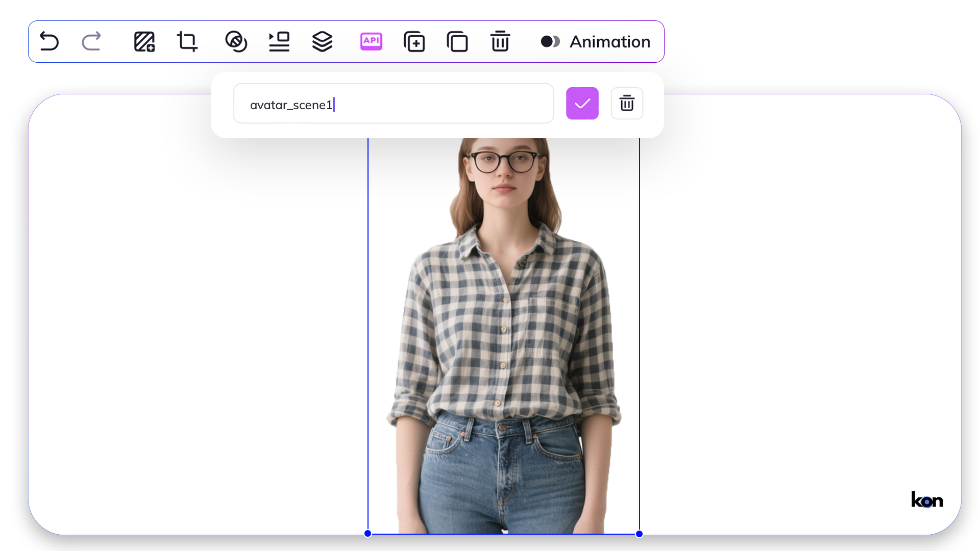
Task: Click the Redo arrow icon
Action: (x=91, y=41)
